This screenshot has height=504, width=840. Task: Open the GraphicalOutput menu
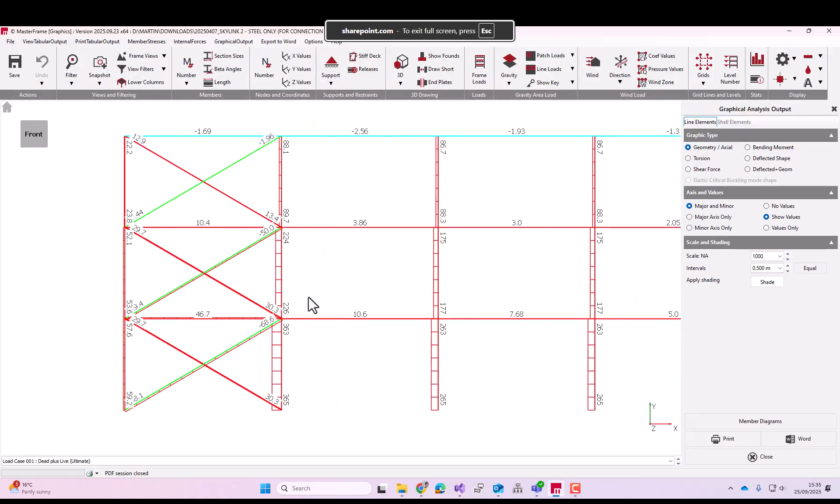tap(233, 42)
